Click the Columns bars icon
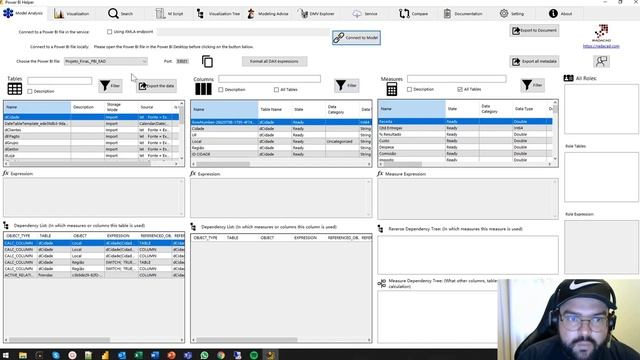 203,89
